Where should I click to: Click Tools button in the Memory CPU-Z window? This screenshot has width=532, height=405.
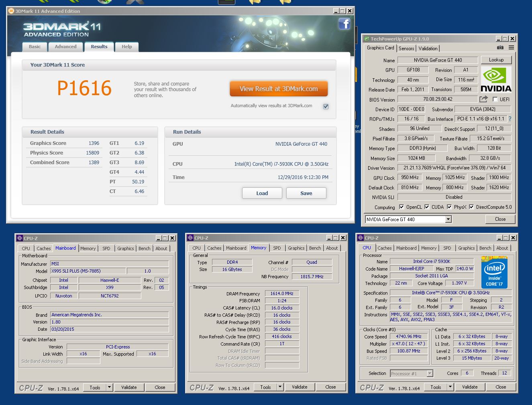[x=265, y=387]
